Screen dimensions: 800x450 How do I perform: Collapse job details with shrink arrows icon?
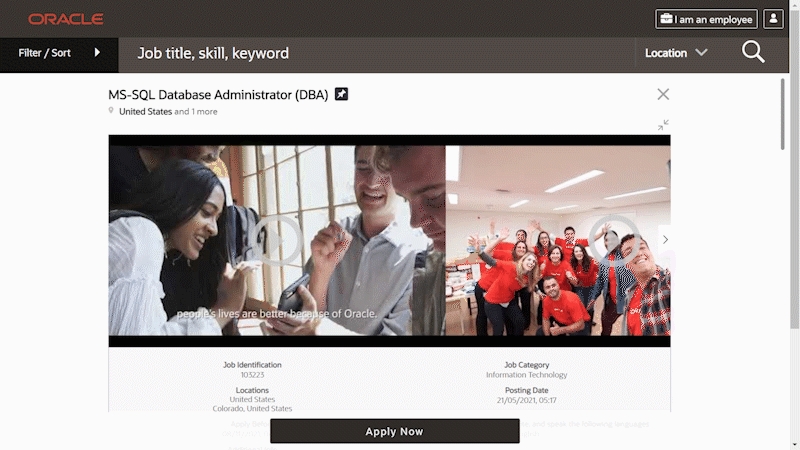pos(663,125)
